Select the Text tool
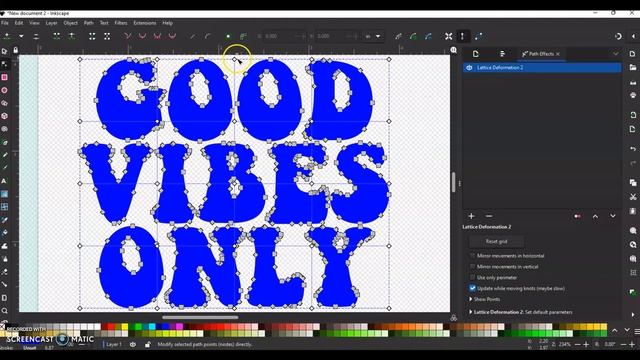Screen dimensions: 640x360 4,181
